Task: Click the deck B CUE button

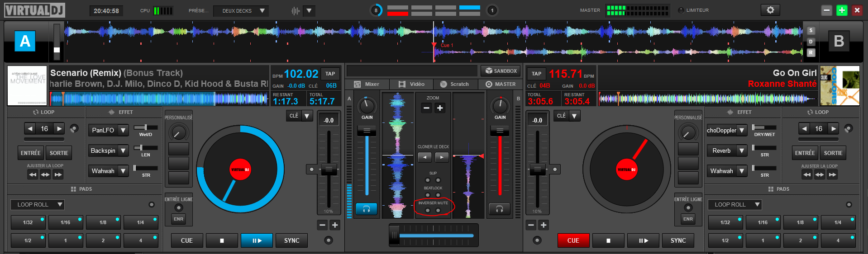Action: (x=573, y=240)
